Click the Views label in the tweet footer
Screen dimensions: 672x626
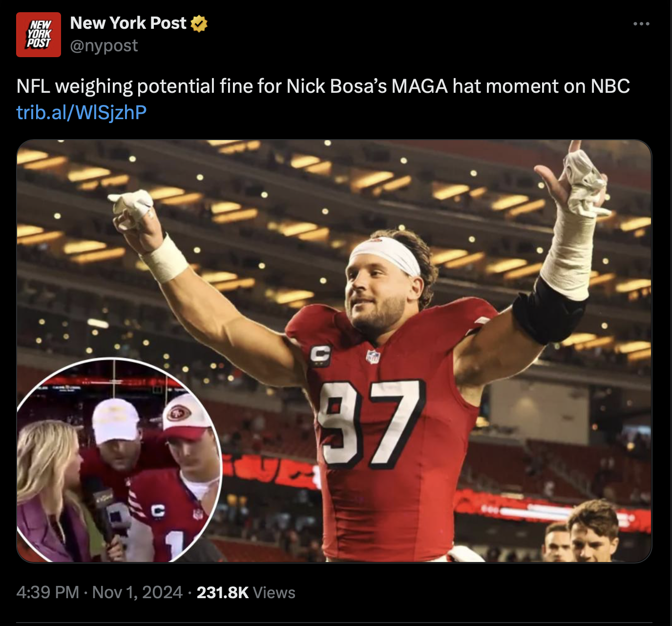pos(274,592)
